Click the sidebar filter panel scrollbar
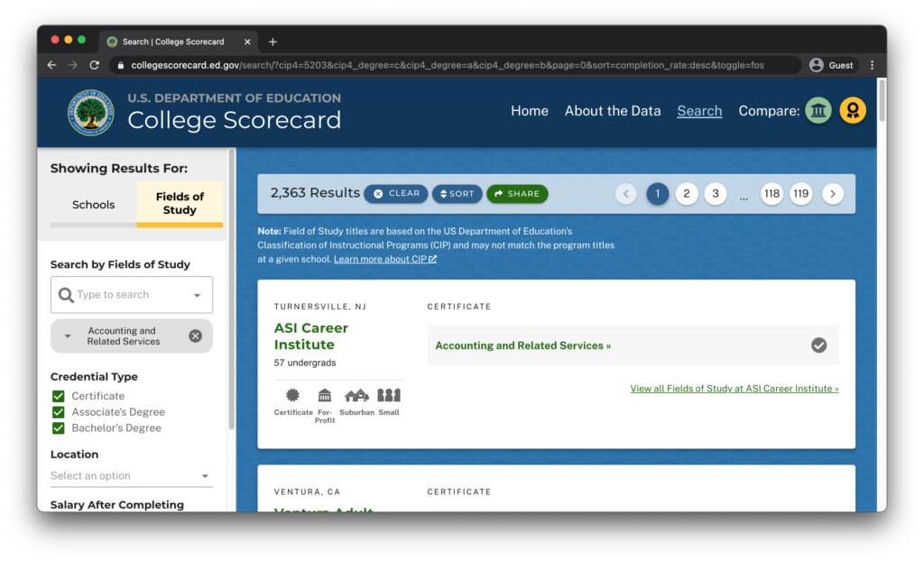The width and height of the screenshot is (924, 561). (x=232, y=289)
